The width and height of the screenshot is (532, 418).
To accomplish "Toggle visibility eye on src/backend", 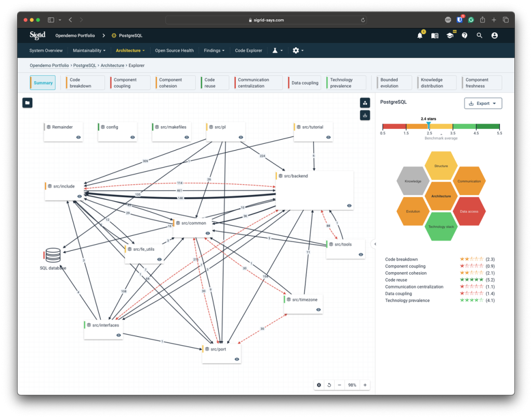I will [x=349, y=206].
